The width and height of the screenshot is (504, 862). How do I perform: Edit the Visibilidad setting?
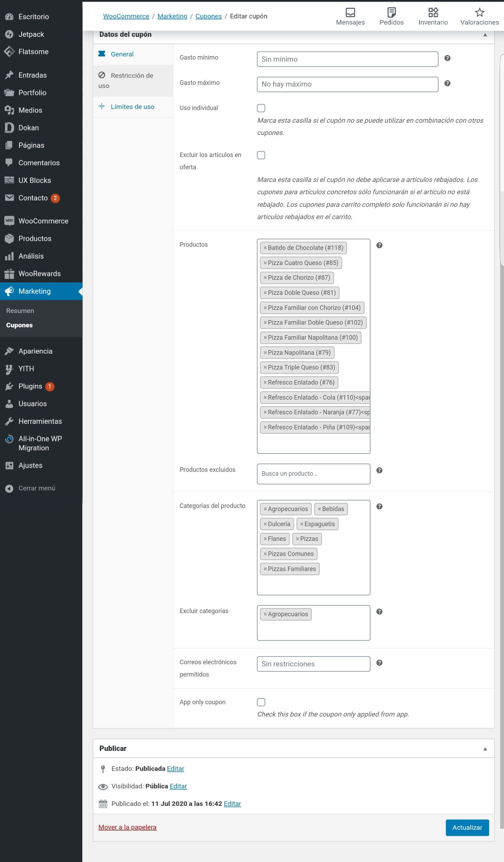pyautogui.click(x=178, y=786)
